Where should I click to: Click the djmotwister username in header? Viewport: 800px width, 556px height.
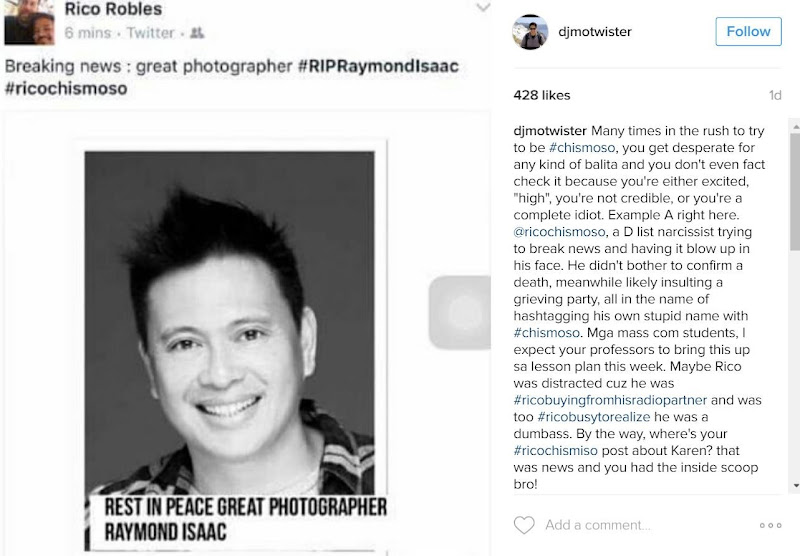pyautogui.click(x=594, y=32)
